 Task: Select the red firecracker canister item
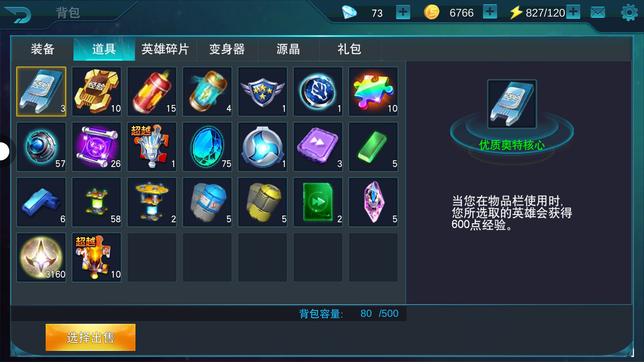(152, 92)
